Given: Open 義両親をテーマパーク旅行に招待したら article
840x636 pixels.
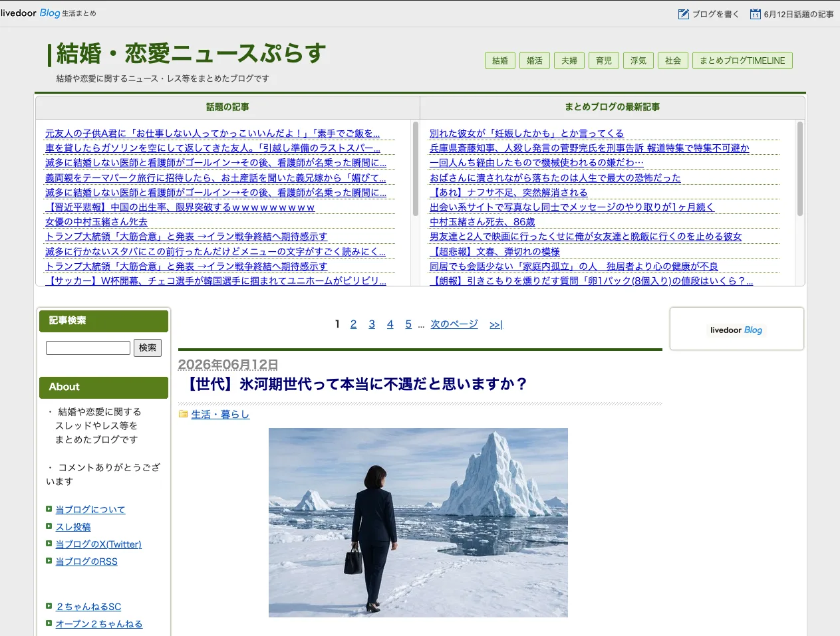Looking at the screenshot, I should [x=215, y=177].
